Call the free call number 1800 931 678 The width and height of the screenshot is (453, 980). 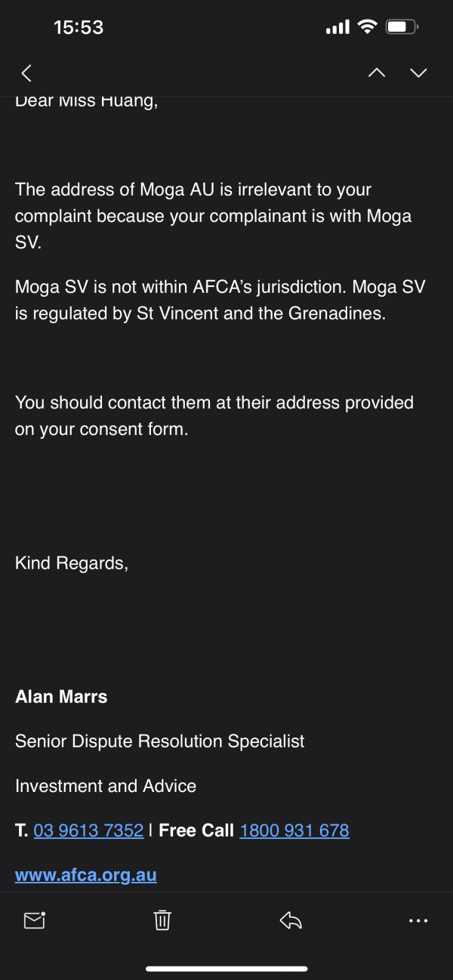[x=294, y=831]
